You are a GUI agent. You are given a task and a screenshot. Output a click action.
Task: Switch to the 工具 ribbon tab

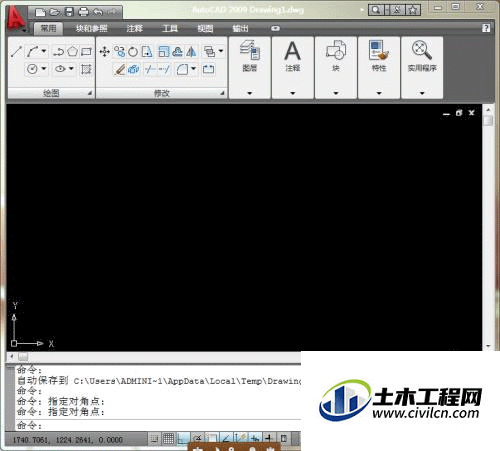170,29
